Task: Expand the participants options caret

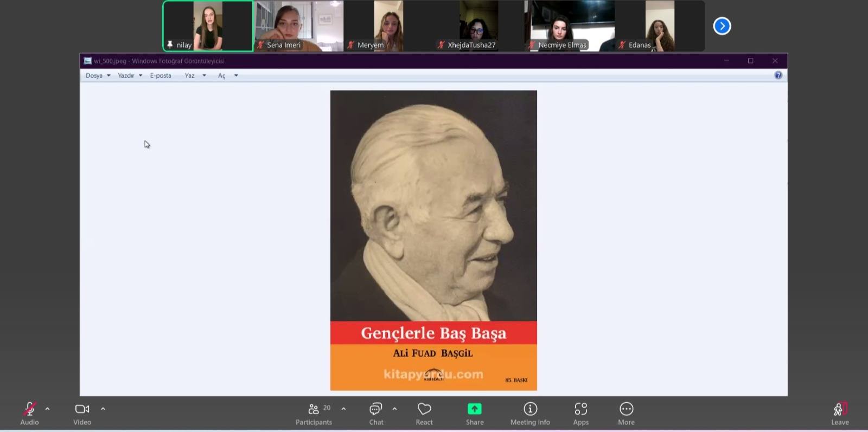Action: coord(343,409)
